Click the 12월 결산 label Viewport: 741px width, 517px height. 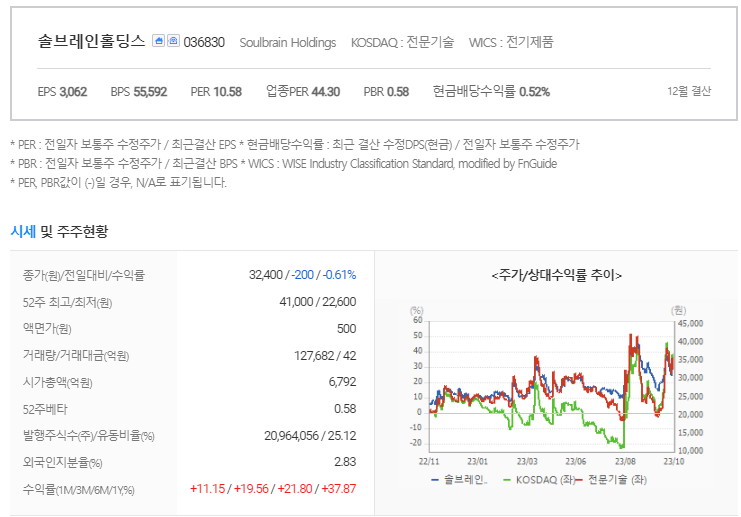pos(689,91)
